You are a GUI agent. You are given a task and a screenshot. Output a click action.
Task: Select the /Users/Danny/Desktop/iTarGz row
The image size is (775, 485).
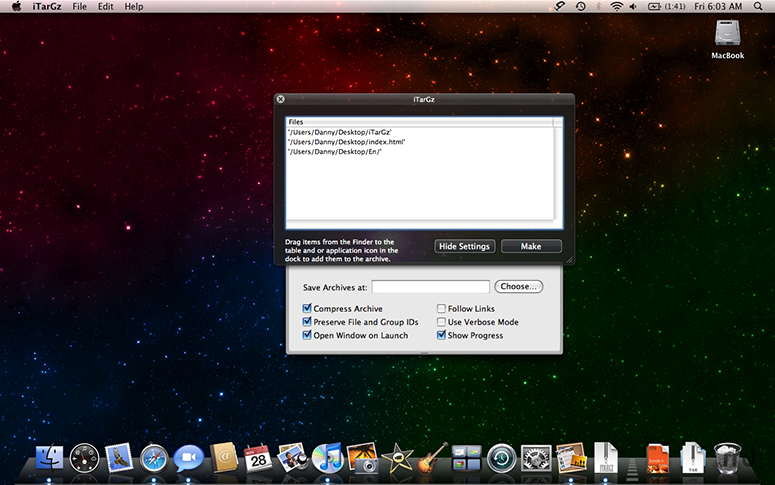click(420, 132)
